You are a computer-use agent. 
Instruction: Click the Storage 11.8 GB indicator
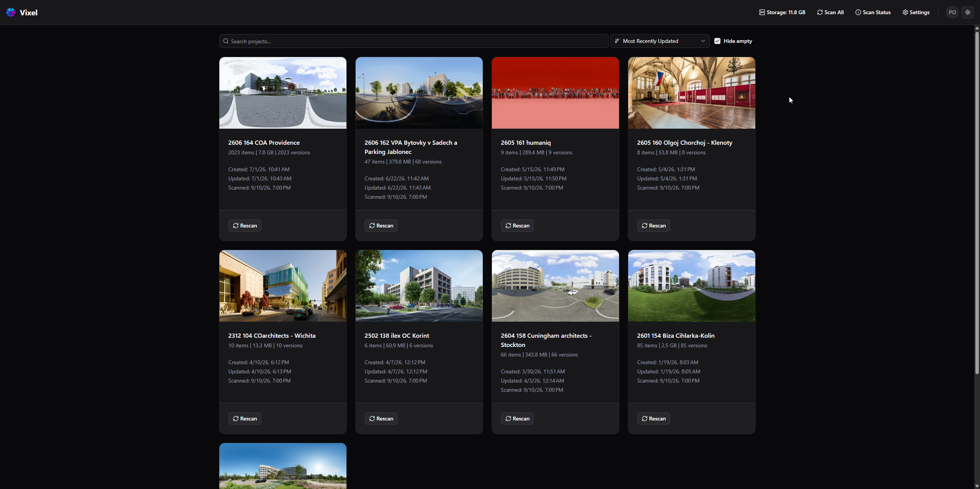(x=782, y=12)
